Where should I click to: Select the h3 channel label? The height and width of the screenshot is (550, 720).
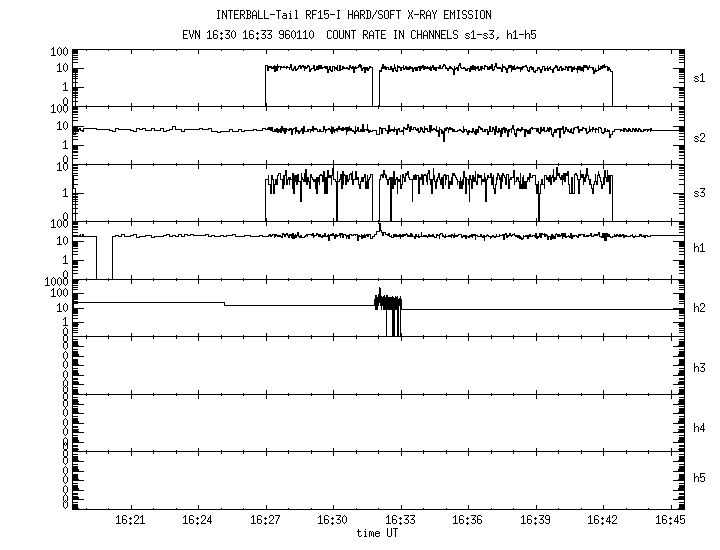[x=700, y=367]
